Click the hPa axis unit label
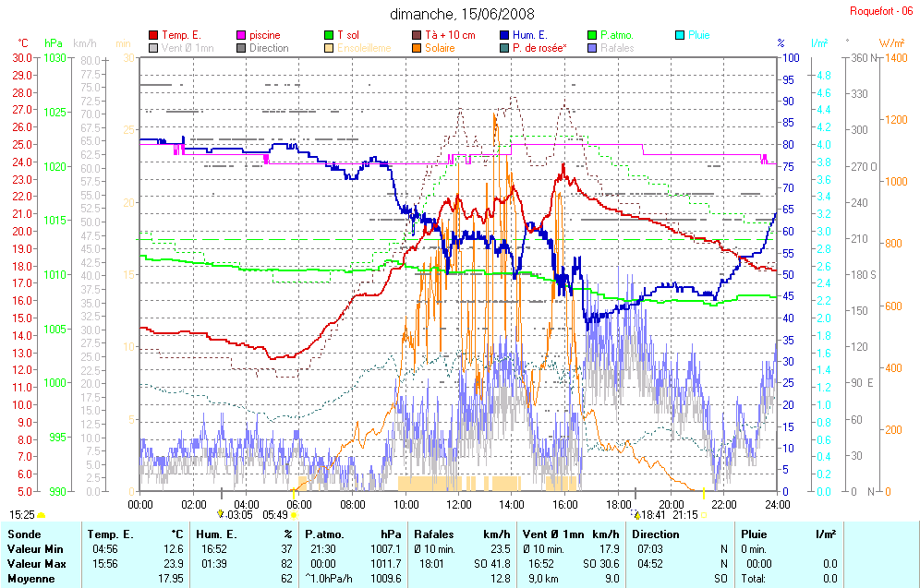The height and width of the screenshot is (588, 920). coord(54,43)
